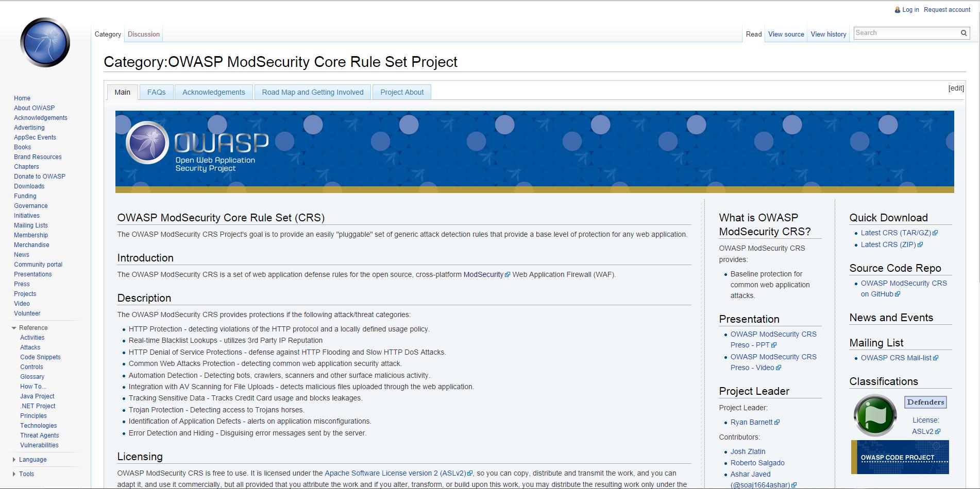Click the Category page tab
Image resolution: width=980 pixels, height=489 pixels.
tap(108, 34)
